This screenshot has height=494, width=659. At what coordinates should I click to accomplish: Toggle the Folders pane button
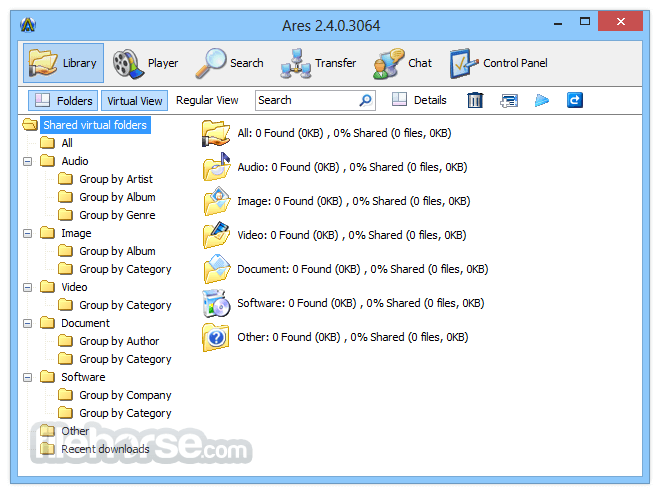coord(63,100)
